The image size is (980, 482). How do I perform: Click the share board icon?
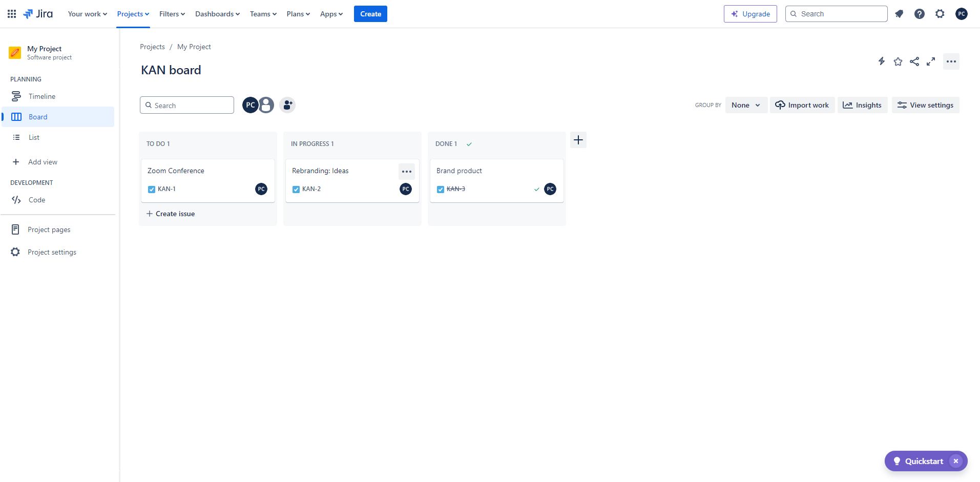pos(914,61)
